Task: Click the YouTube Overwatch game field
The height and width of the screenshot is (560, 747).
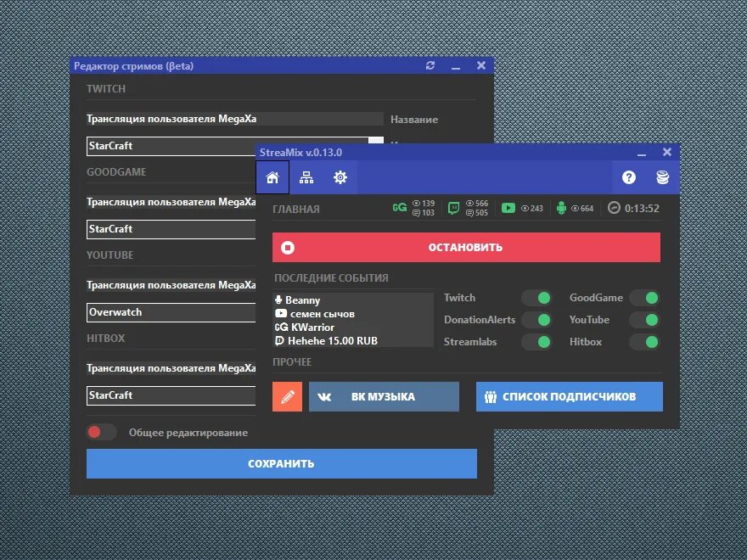Action: [171, 312]
